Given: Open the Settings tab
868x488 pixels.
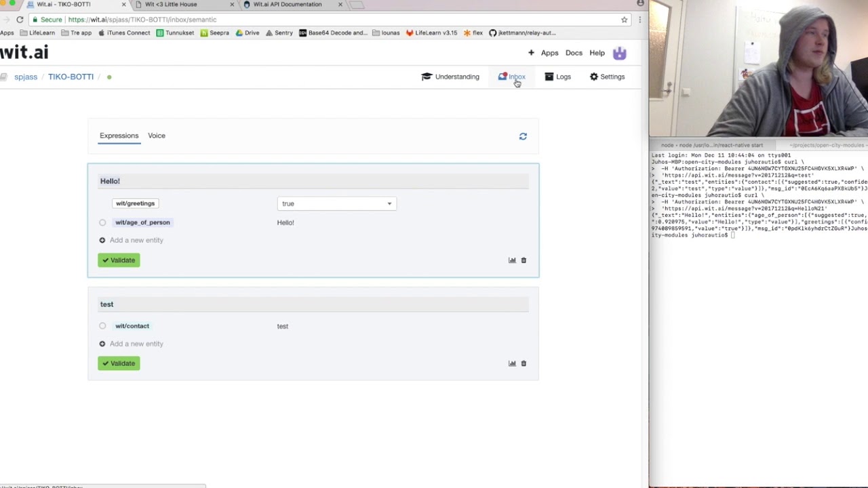Looking at the screenshot, I should pos(607,77).
